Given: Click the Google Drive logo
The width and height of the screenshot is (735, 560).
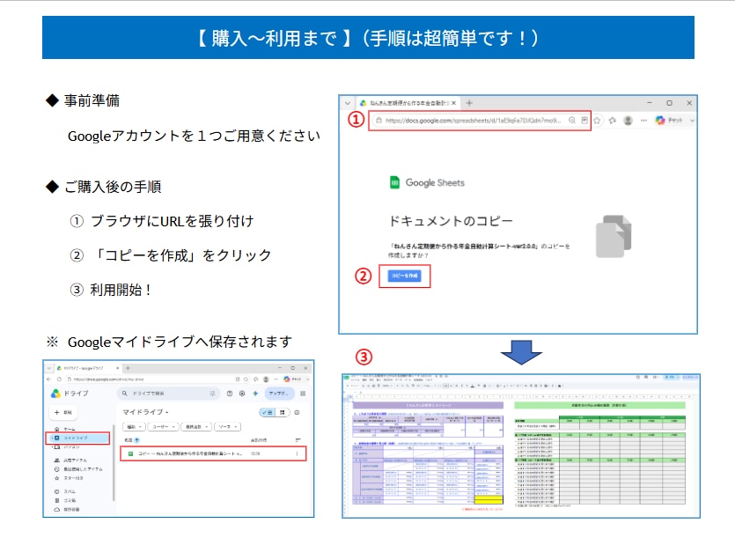Looking at the screenshot, I should (70, 394).
